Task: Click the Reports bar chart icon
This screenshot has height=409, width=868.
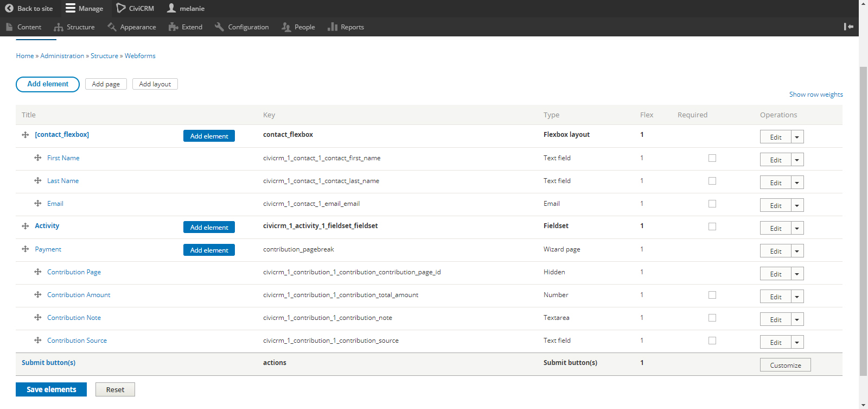Action: pyautogui.click(x=333, y=27)
